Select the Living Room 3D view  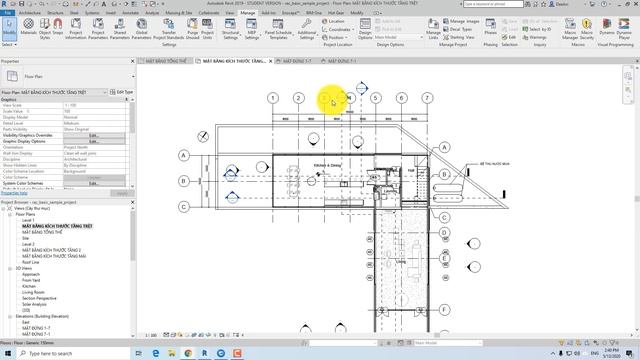pos(33,292)
